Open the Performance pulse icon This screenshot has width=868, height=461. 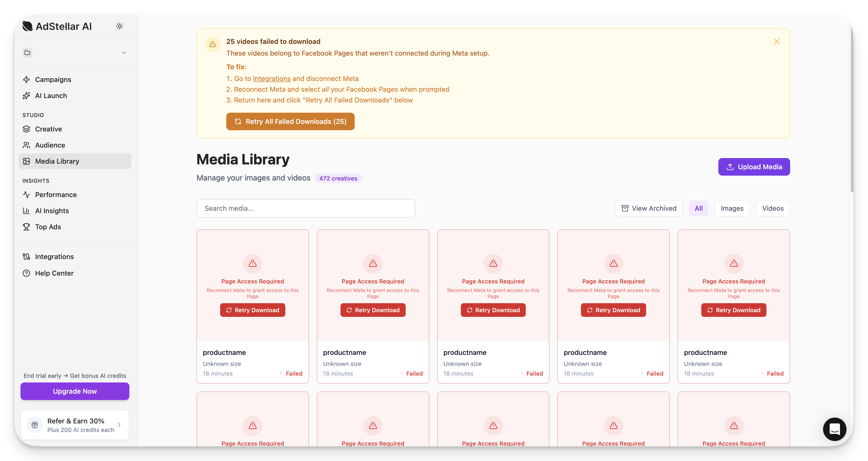pyautogui.click(x=26, y=195)
